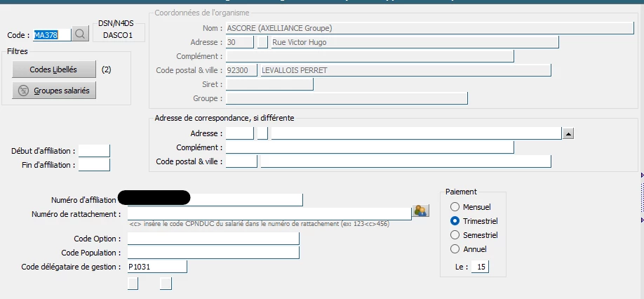Click the Siret field
The image size is (644, 299).
tap(270, 84)
